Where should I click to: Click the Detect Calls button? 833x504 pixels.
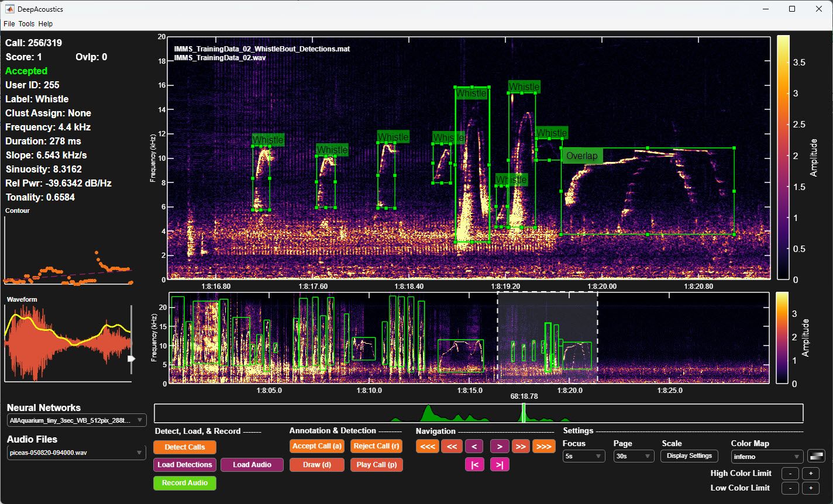pos(184,447)
